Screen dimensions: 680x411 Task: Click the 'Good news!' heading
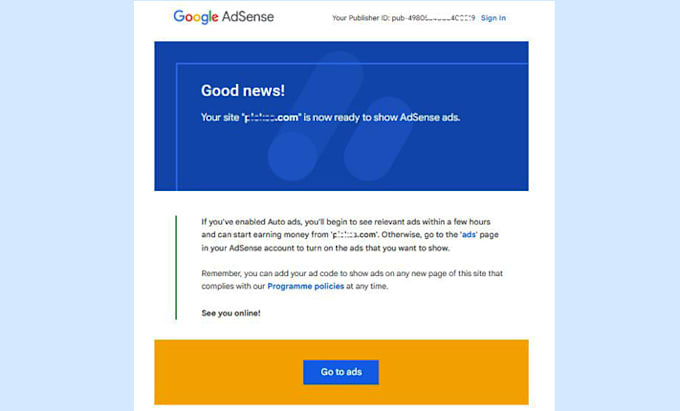[x=243, y=90]
